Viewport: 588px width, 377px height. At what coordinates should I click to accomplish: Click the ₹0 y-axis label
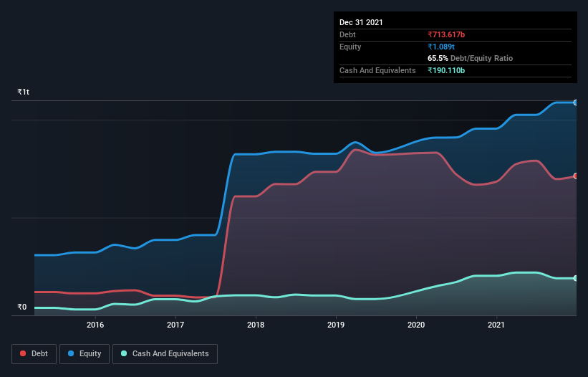22,307
